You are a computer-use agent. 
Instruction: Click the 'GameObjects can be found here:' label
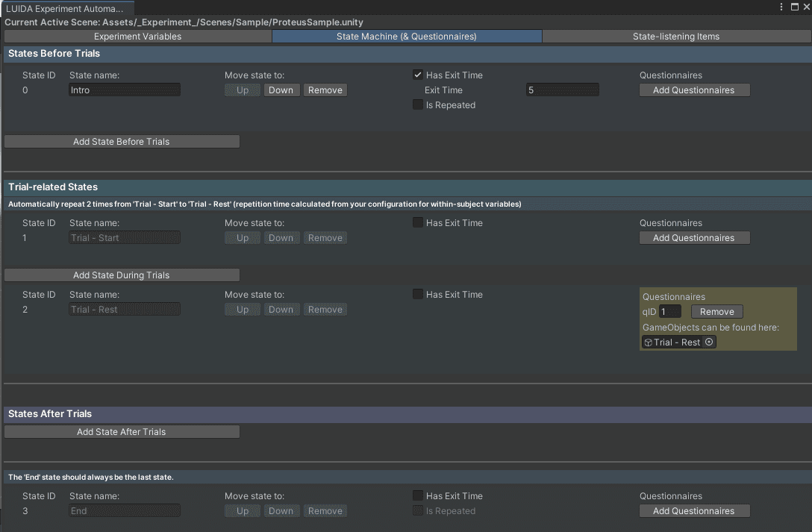coord(710,327)
